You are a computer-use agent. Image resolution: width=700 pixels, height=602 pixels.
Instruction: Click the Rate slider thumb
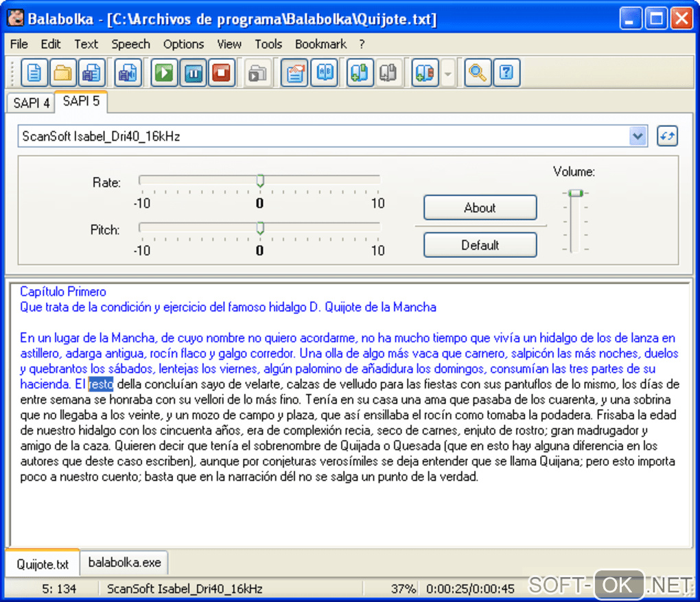point(260,181)
